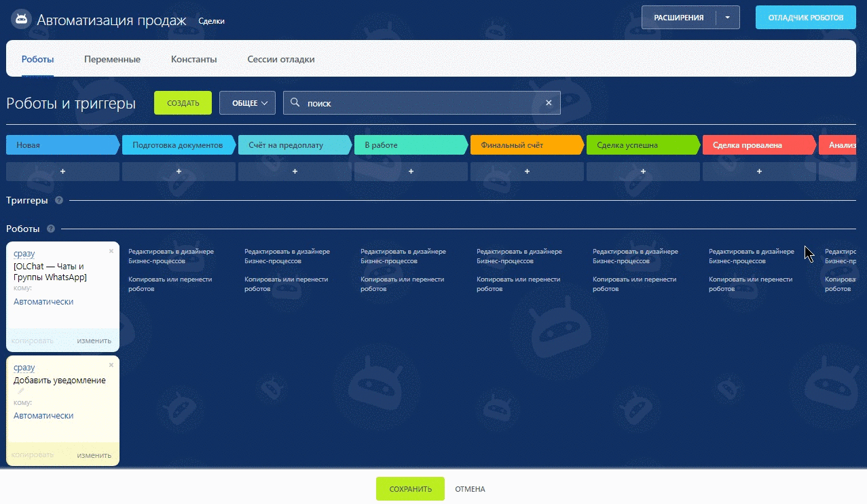
Task: Click into the search input field
Action: tap(422, 103)
